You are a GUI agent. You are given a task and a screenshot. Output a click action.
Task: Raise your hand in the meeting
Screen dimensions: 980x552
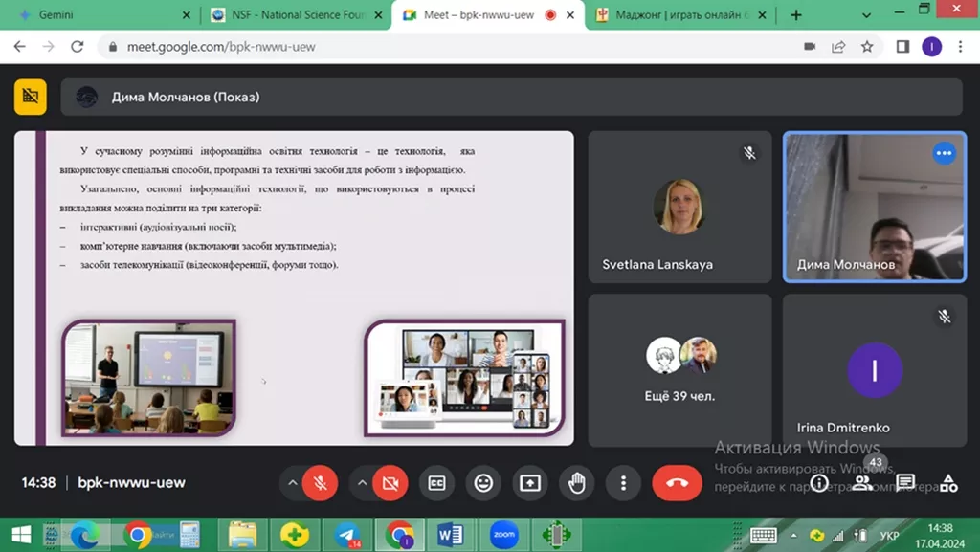click(x=577, y=483)
